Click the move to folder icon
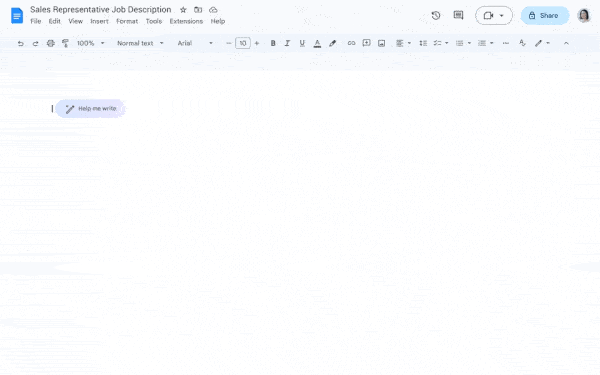600x375 pixels. (198, 10)
